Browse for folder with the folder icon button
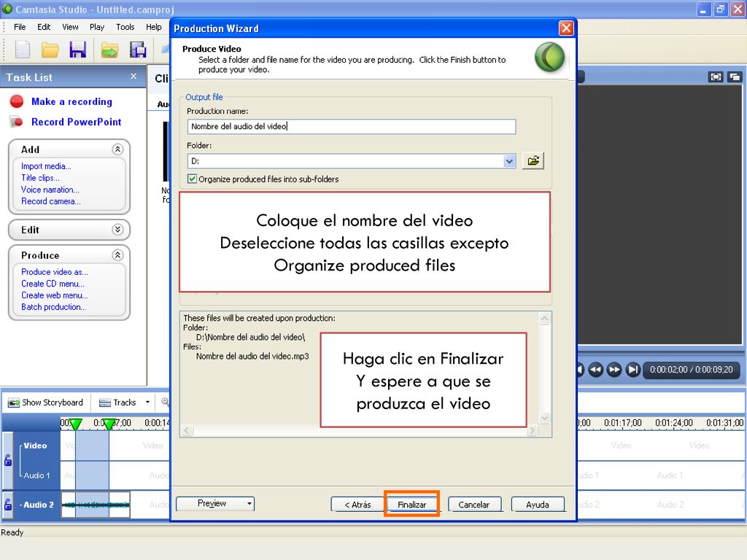Screen dimensions: 747x560 (x=533, y=161)
